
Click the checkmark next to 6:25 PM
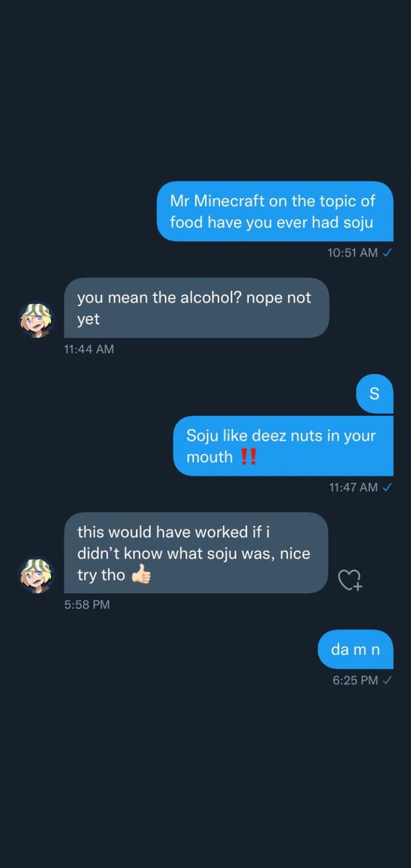pos(387,680)
